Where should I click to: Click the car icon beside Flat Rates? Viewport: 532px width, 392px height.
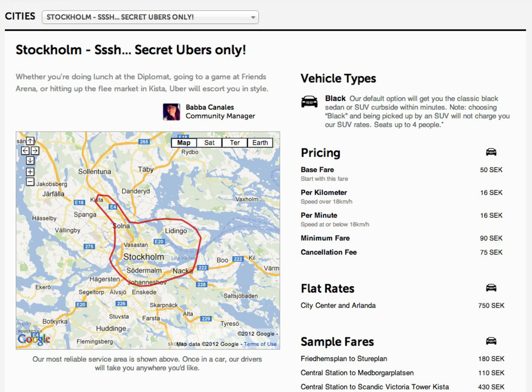tap(492, 287)
